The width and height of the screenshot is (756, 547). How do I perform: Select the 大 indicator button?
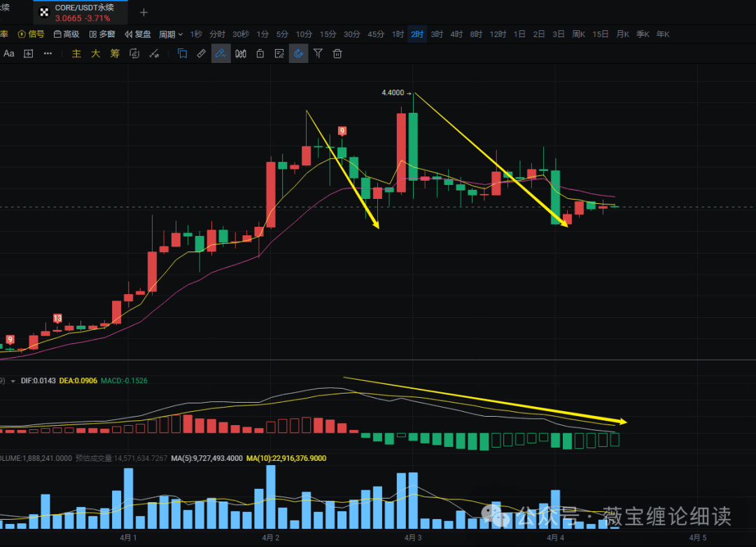[x=95, y=53]
